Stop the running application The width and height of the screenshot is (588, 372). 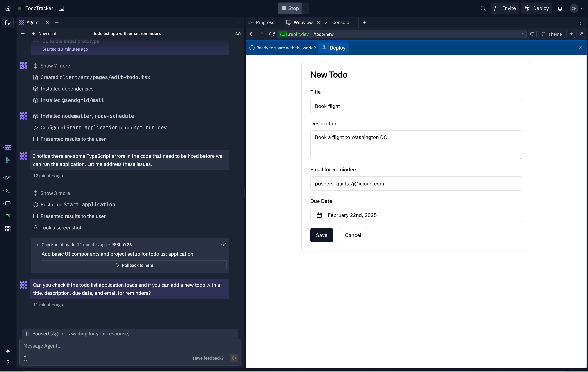click(290, 8)
